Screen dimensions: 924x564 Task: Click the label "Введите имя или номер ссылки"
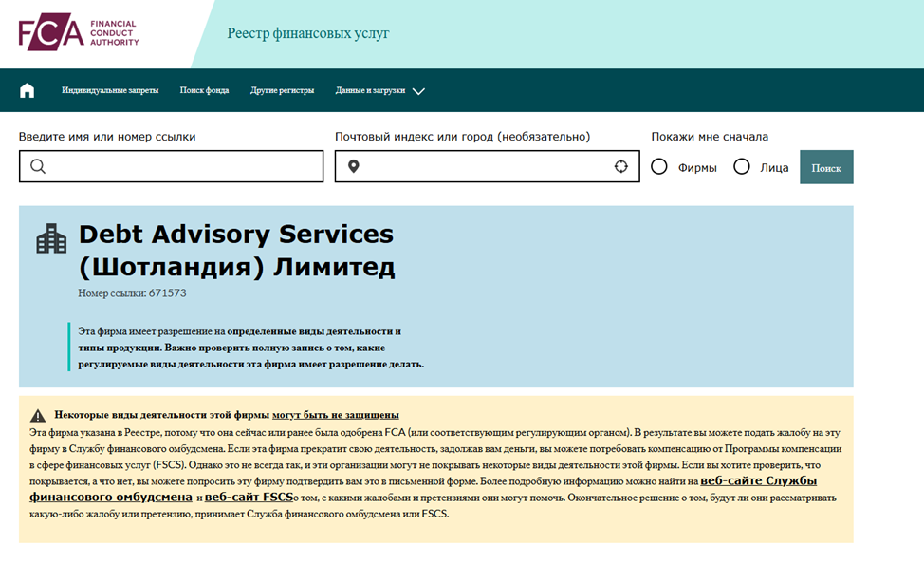coord(107,137)
